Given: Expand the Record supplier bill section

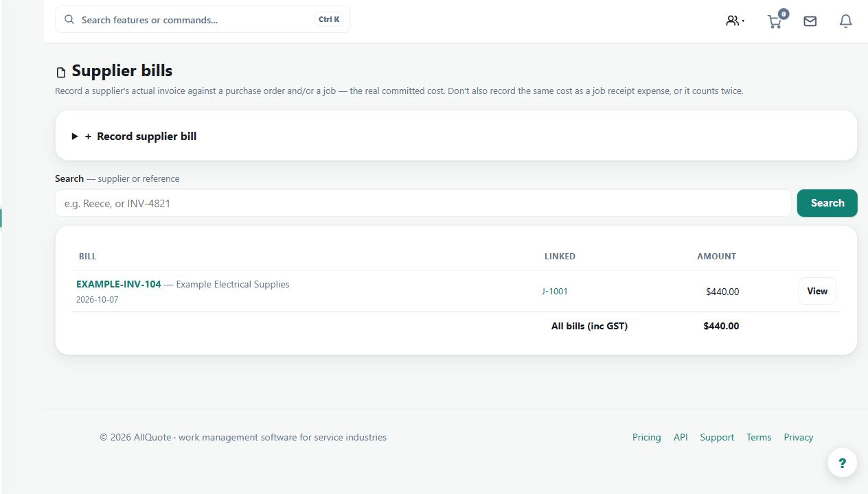Looking at the screenshot, I should coord(135,136).
